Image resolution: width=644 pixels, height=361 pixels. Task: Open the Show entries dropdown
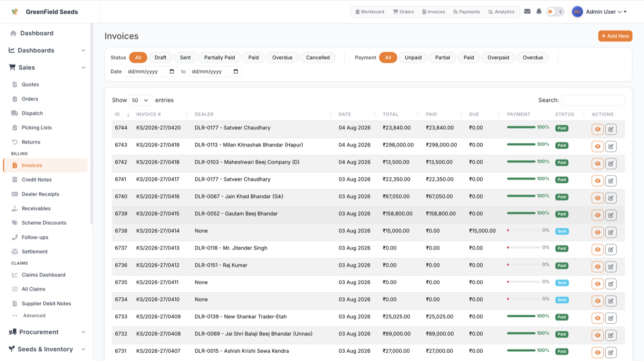pyautogui.click(x=141, y=100)
